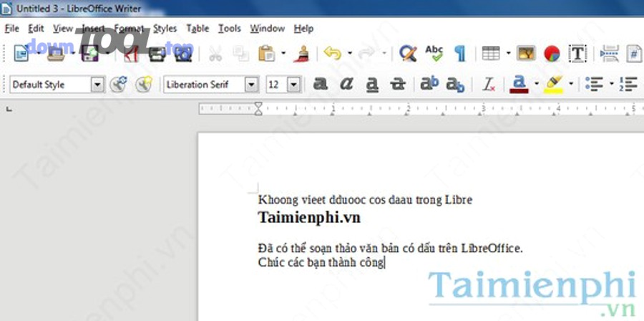
Task: Open the Styles menu
Action: tap(165, 29)
